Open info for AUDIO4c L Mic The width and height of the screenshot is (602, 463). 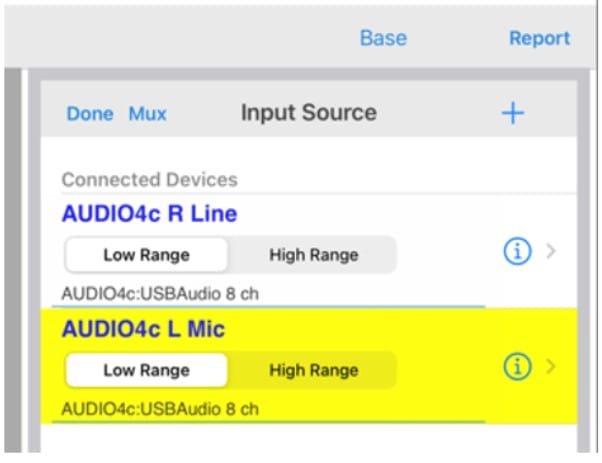click(x=516, y=367)
